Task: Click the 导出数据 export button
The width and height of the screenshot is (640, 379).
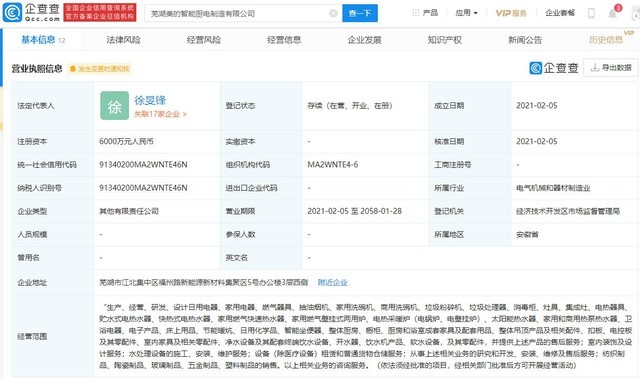Action: tap(611, 68)
